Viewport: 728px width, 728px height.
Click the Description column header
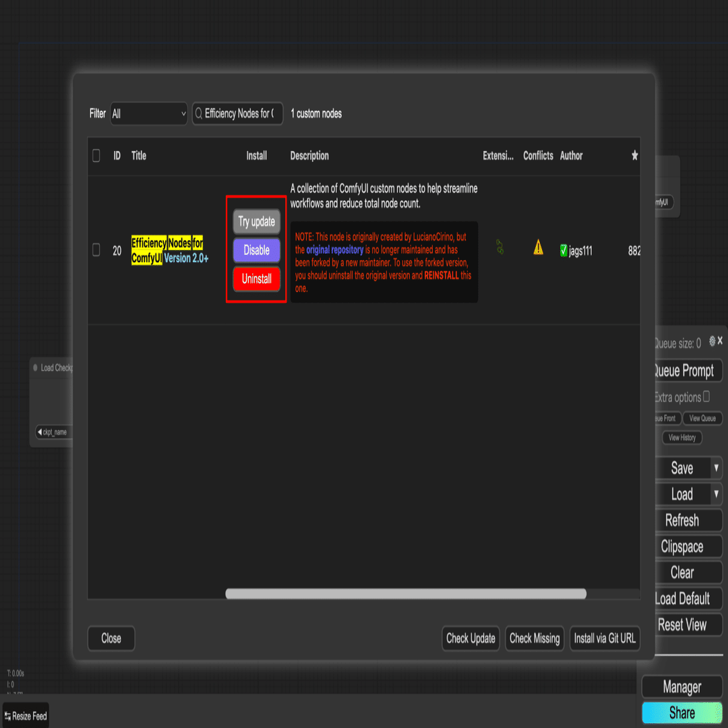point(309,156)
